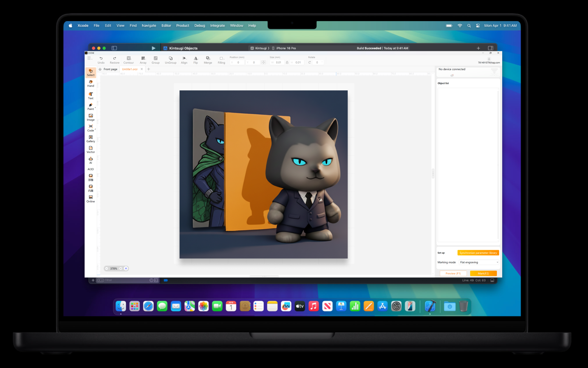
Task: Toggle the width-height aspect ratio lock
Action: click(287, 62)
